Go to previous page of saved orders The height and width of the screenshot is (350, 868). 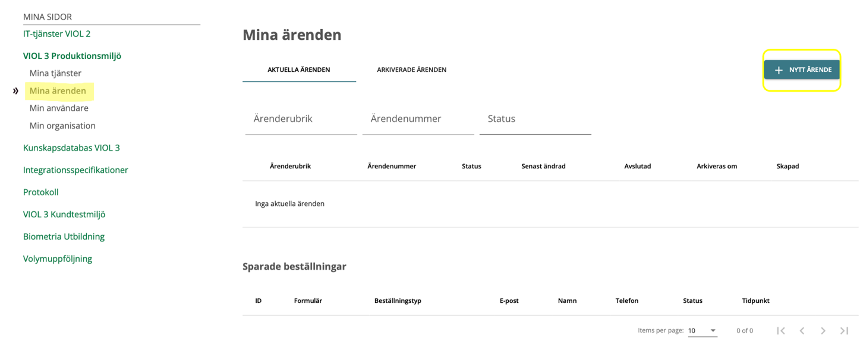click(x=802, y=331)
